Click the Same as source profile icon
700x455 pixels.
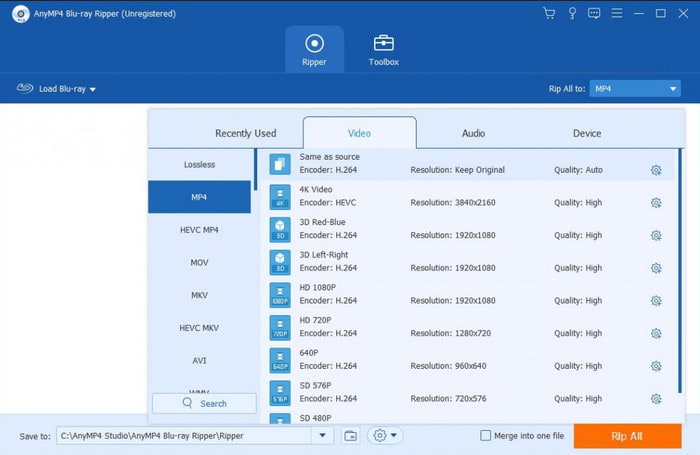coord(280,164)
